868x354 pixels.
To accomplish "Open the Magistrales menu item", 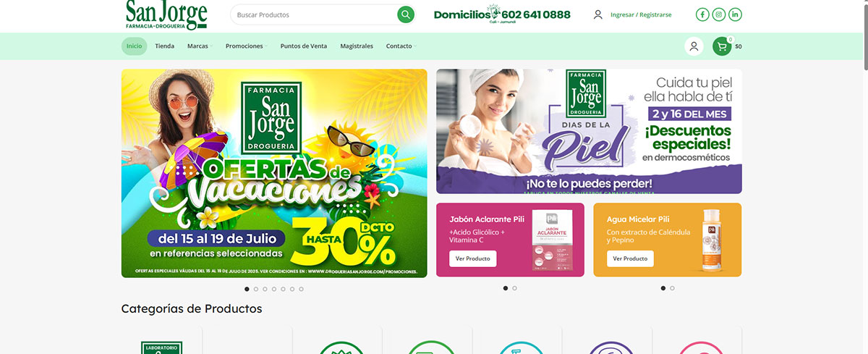I will tap(357, 46).
